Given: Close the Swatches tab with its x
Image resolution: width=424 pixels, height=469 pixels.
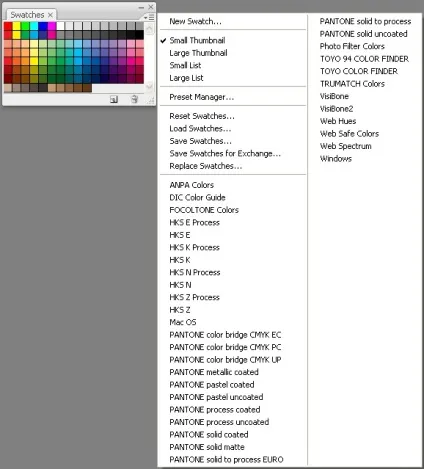Looking at the screenshot, I should pos(50,15).
